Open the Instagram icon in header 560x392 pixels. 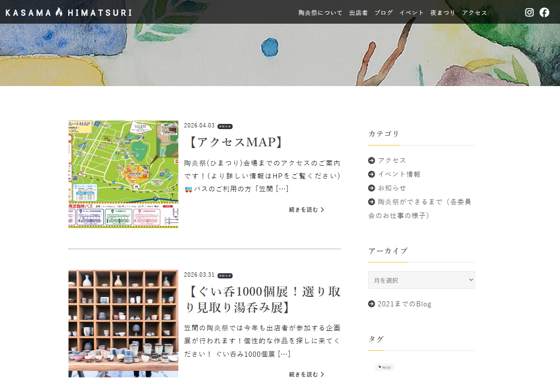[529, 12]
